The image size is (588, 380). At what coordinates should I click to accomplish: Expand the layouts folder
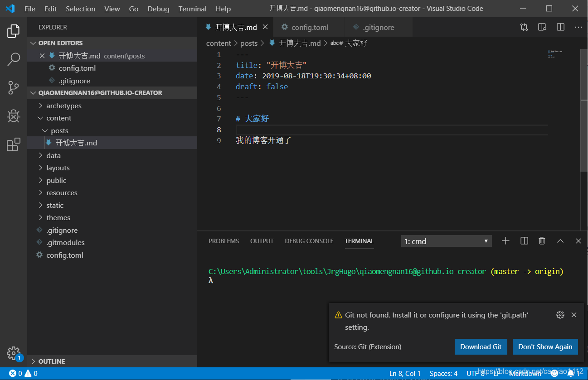[x=112, y=168]
